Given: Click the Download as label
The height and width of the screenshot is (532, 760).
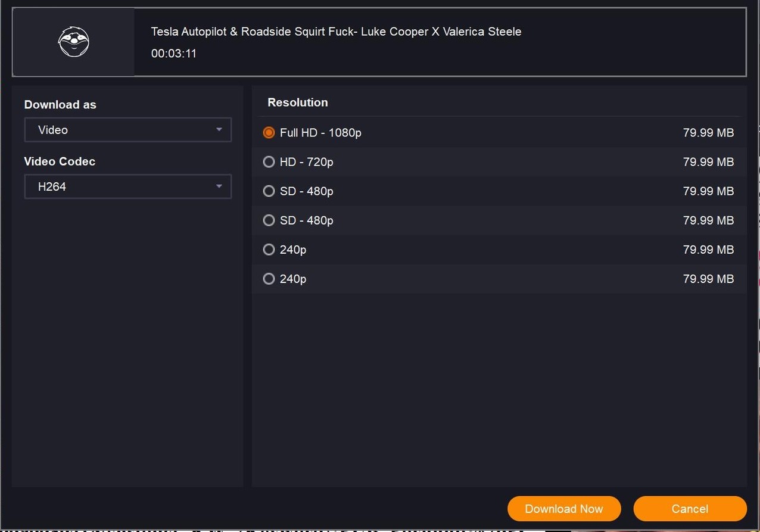Looking at the screenshot, I should tap(60, 105).
